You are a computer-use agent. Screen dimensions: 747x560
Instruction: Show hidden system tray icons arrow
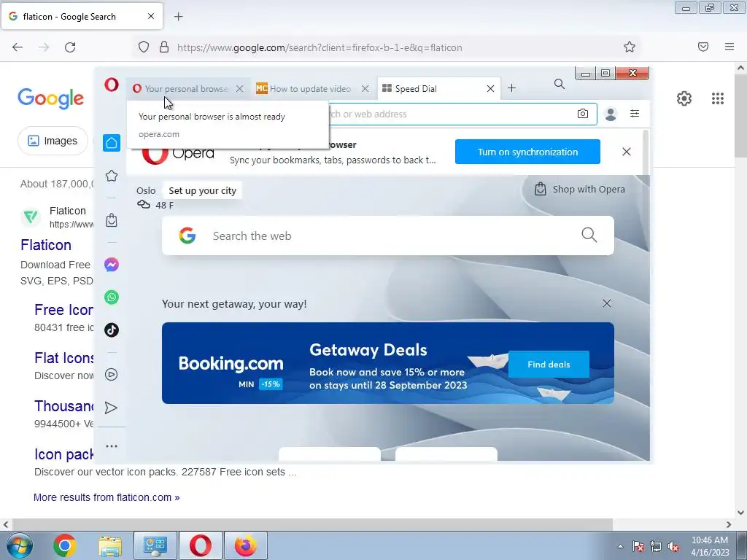[x=620, y=546]
